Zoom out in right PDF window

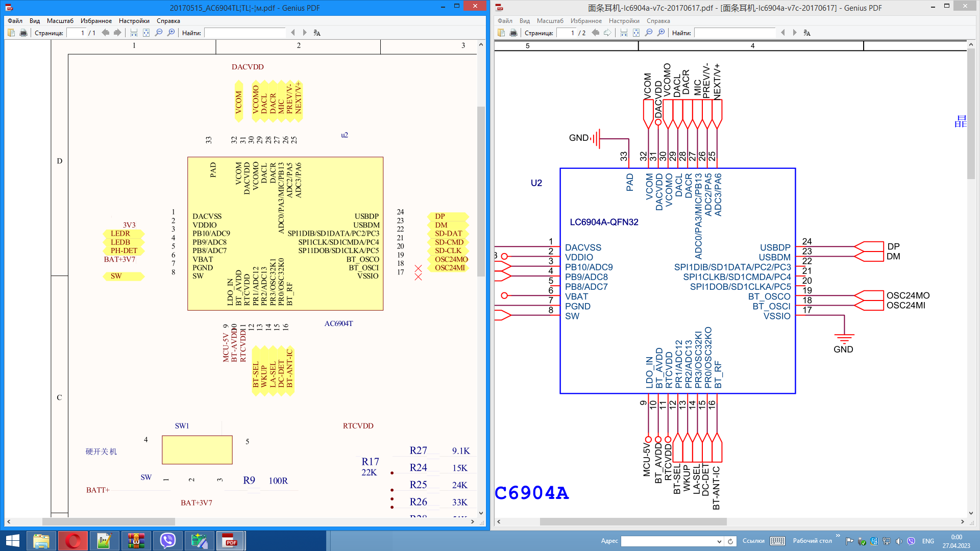coord(649,33)
